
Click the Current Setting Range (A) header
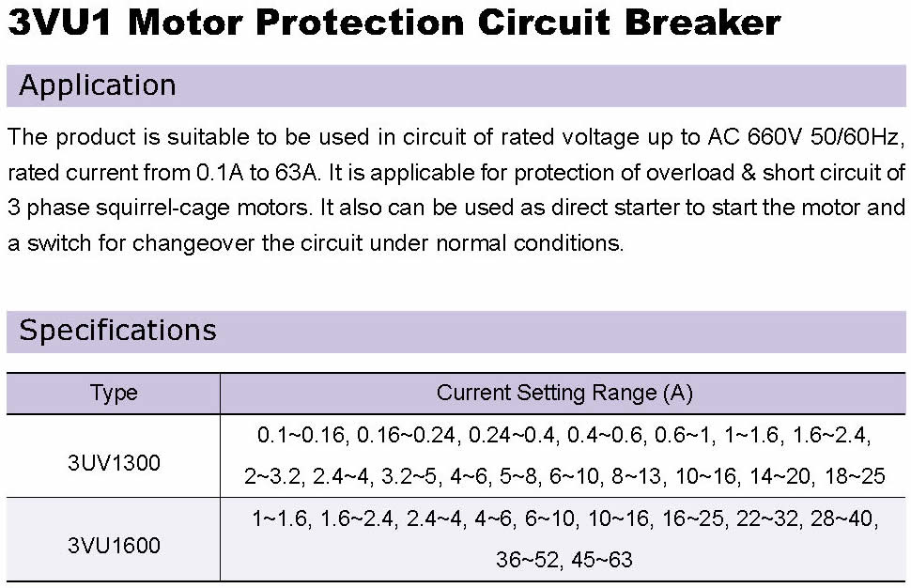[564, 394]
